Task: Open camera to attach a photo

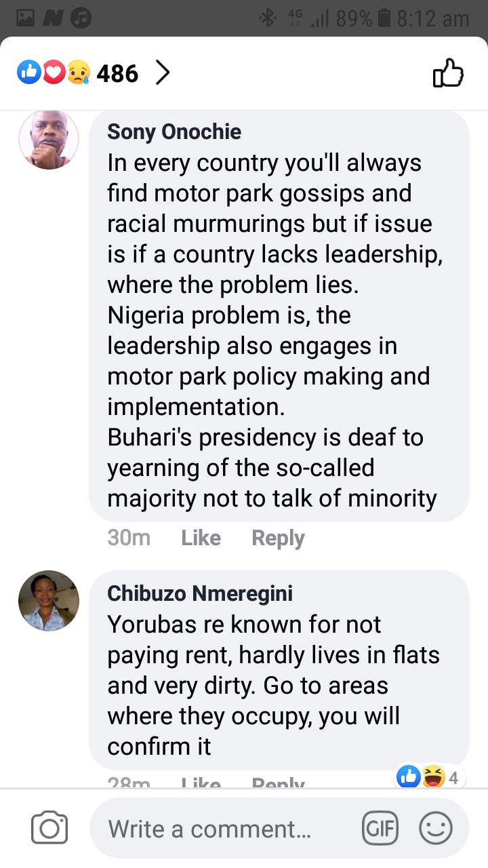Action: (x=49, y=828)
